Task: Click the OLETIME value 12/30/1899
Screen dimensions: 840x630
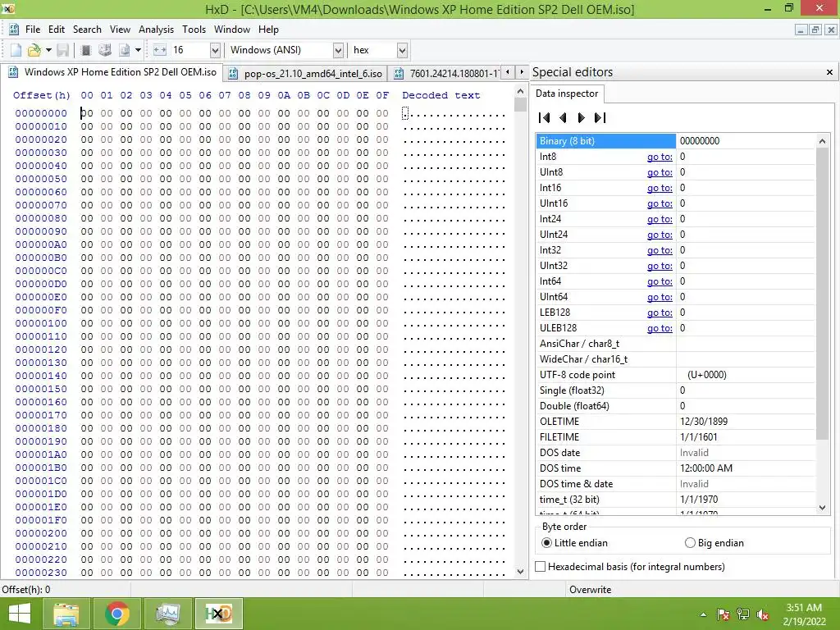Action: coord(703,422)
